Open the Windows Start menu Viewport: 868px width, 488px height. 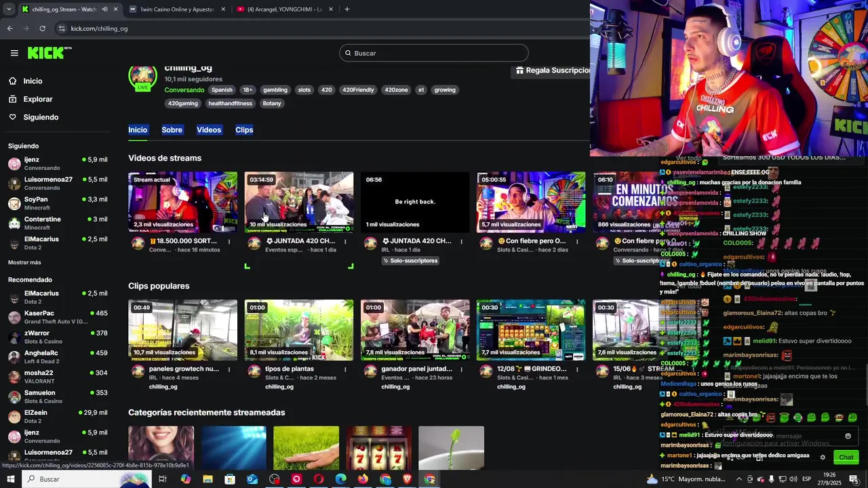click(10, 479)
